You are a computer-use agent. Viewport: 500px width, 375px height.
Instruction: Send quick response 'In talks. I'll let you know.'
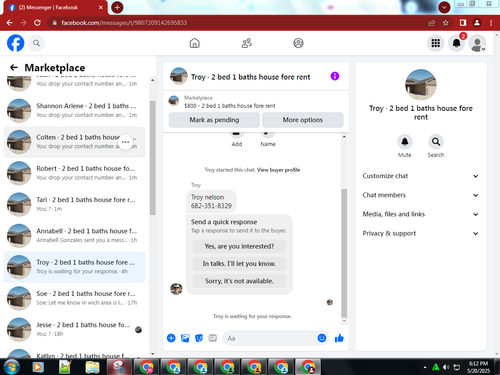239,264
